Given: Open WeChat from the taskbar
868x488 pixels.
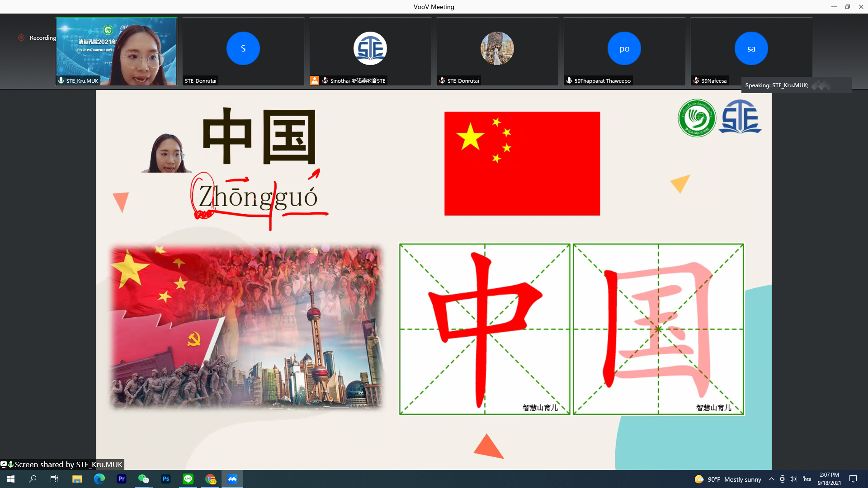Looking at the screenshot, I should (x=143, y=479).
